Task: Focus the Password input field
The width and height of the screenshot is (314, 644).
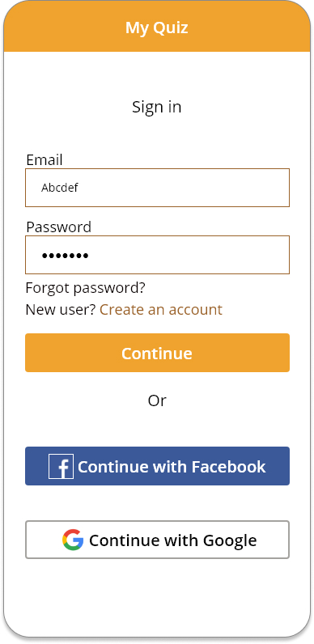Action: 157,255
